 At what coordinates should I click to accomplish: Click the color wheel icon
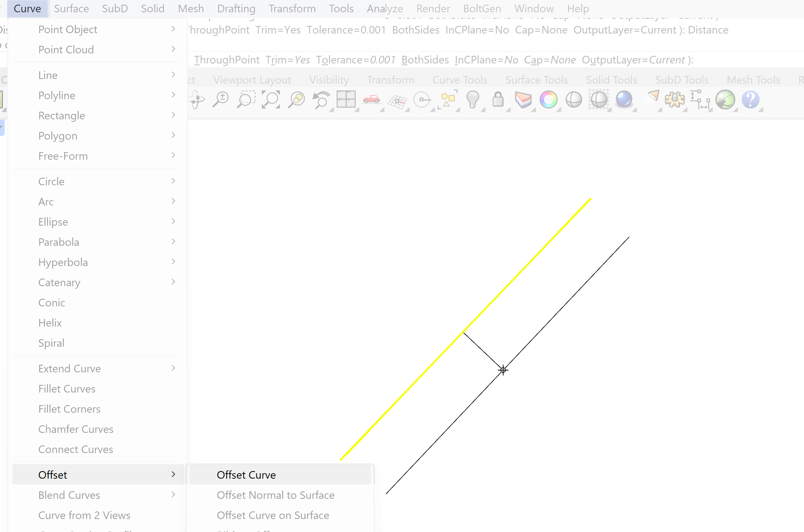tap(548, 99)
